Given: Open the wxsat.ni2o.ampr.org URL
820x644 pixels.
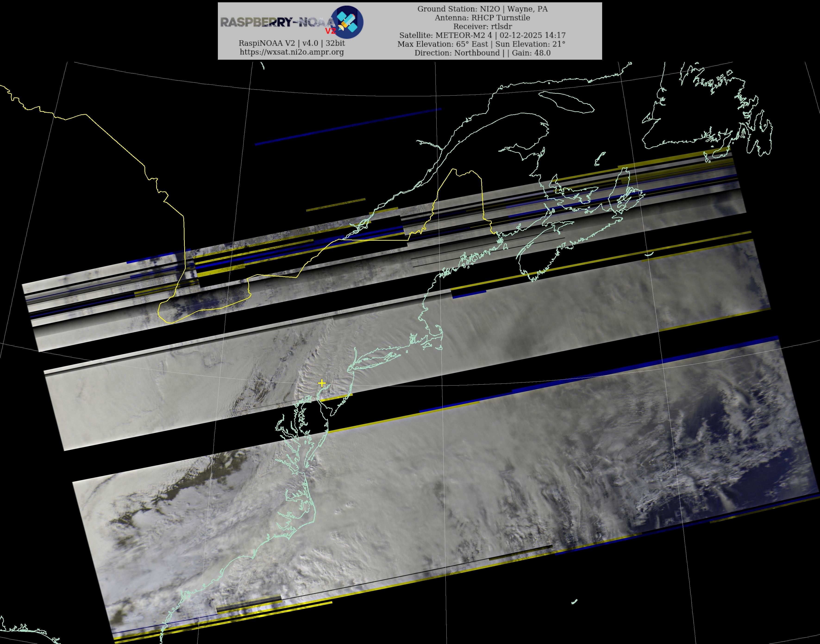Looking at the screenshot, I should [x=291, y=52].
